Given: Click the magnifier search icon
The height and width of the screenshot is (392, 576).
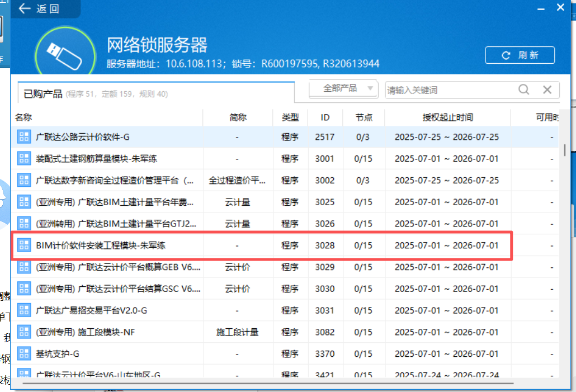Looking at the screenshot, I should click(x=524, y=89).
